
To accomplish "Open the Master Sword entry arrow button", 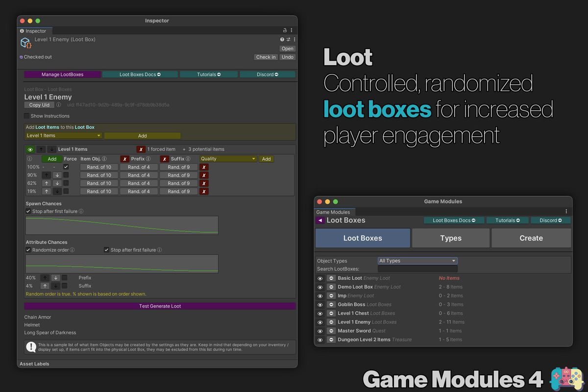I will click(331, 331).
